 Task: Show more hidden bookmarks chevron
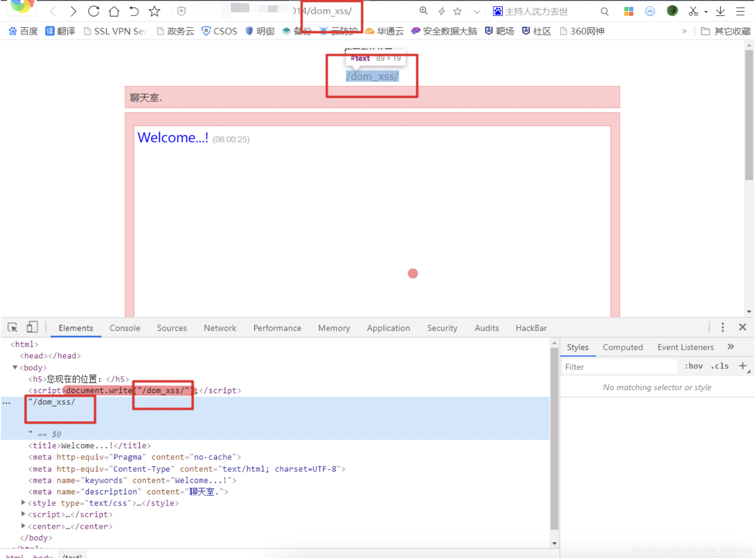point(684,31)
